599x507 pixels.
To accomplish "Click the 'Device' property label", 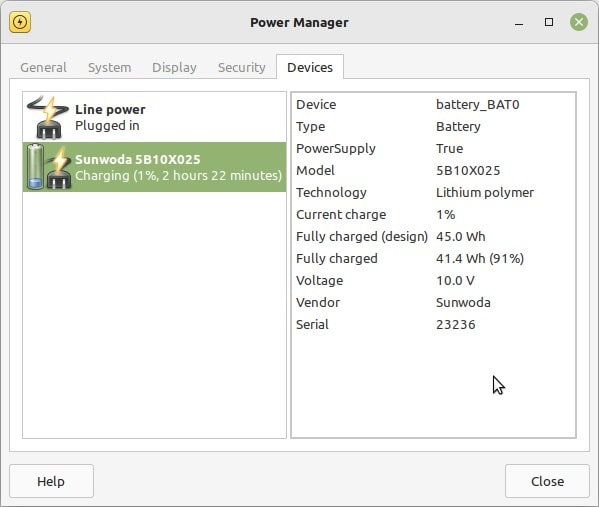I will click(x=316, y=105).
